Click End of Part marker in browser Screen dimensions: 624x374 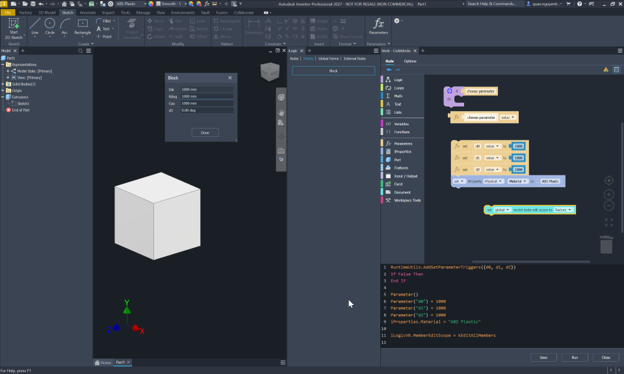18,110
